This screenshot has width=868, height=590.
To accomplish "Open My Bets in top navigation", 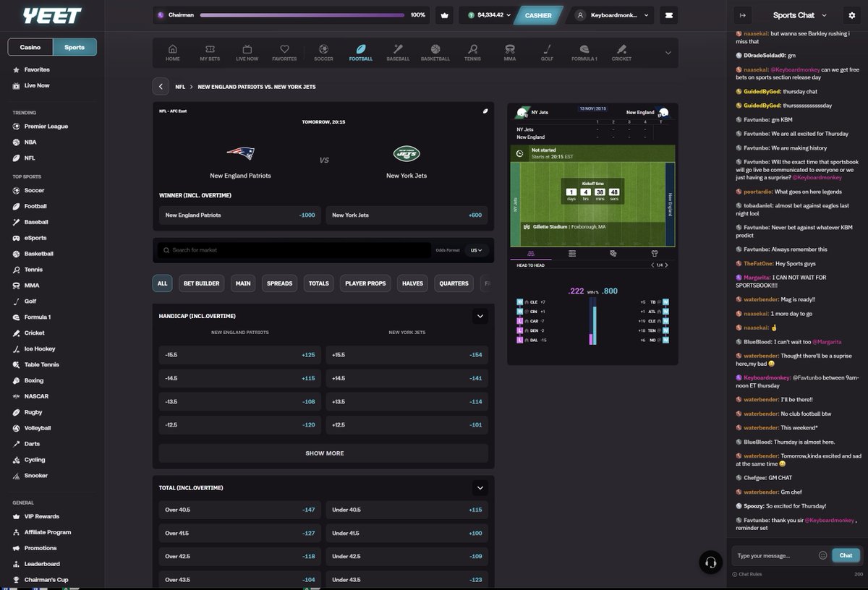I will pyautogui.click(x=210, y=53).
